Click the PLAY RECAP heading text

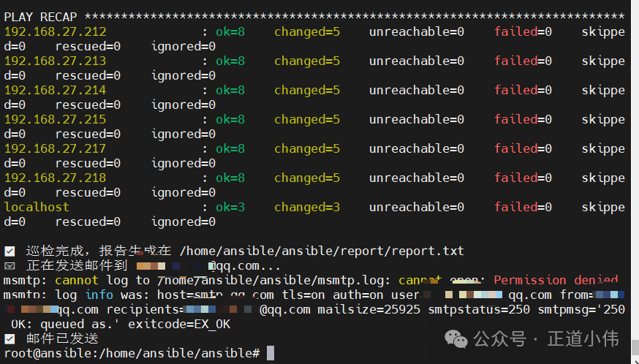(40, 17)
